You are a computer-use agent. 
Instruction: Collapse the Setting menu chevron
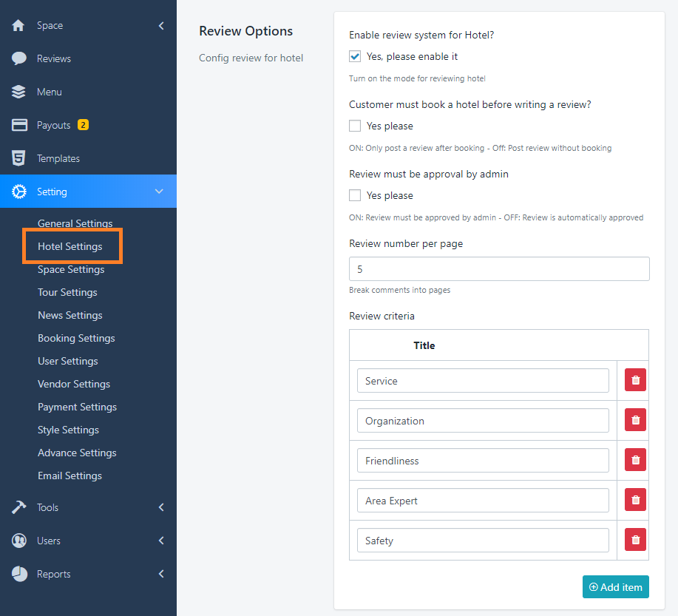pyautogui.click(x=159, y=192)
